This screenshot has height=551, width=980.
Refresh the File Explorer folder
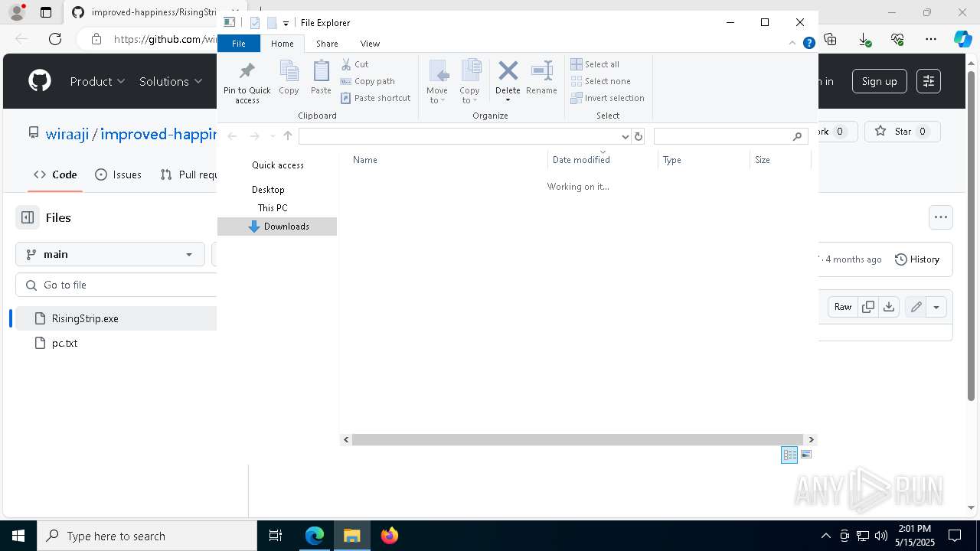[639, 136]
